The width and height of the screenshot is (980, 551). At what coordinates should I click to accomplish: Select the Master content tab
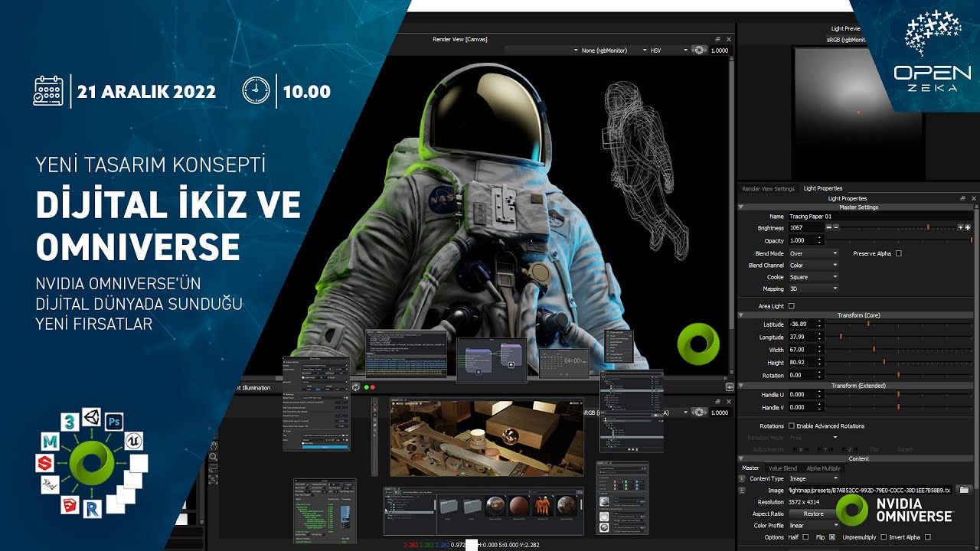tap(750, 468)
